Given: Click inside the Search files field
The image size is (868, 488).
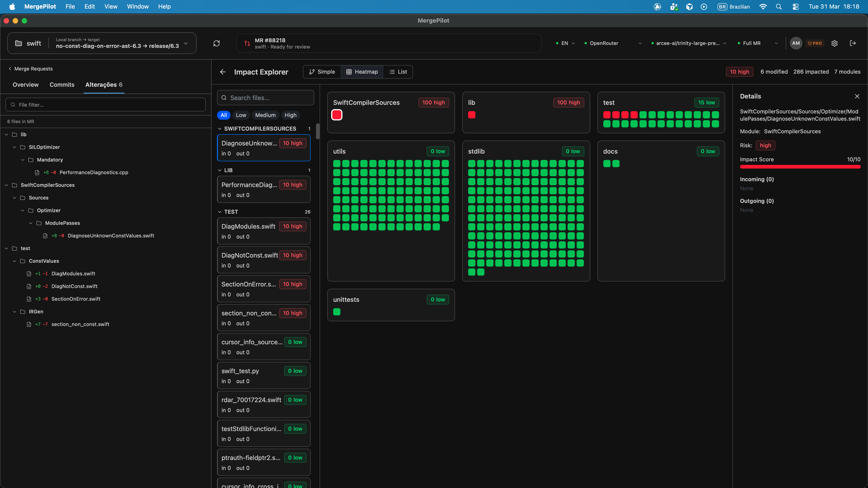Looking at the screenshot, I should click(266, 98).
